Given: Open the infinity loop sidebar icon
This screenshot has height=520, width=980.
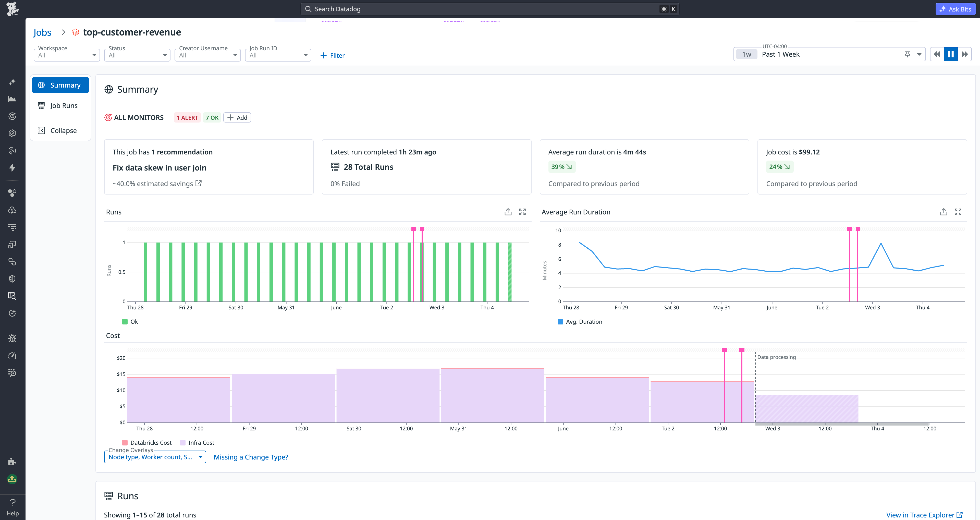Looking at the screenshot, I should [x=12, y=261].
